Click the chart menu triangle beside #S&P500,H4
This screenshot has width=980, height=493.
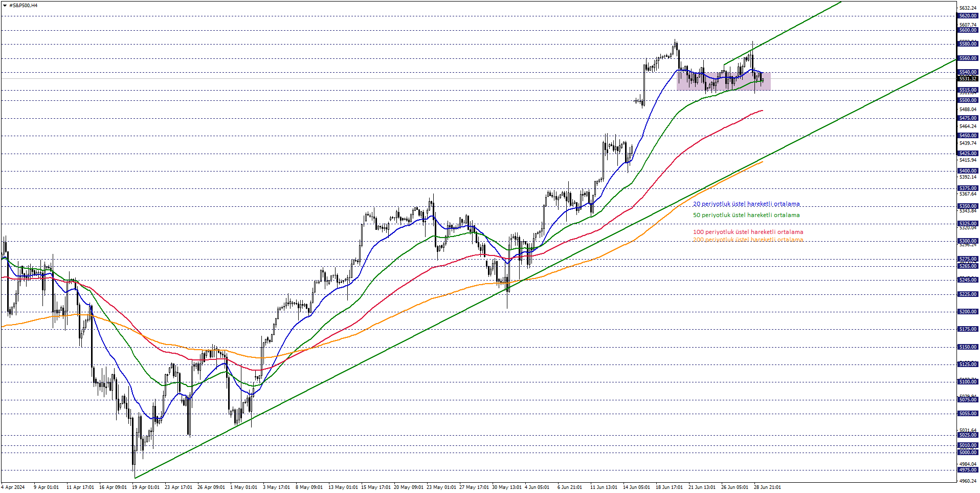[x=5, y=6]
